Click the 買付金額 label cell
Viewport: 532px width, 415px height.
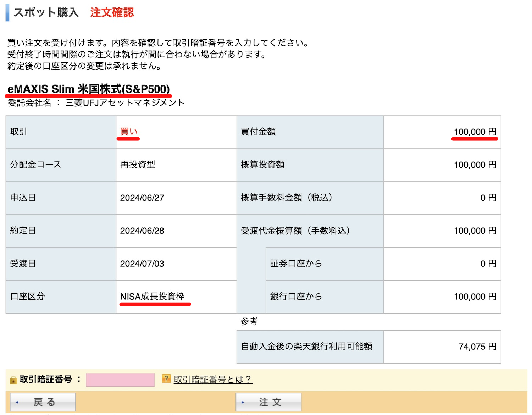pos(310,132)
